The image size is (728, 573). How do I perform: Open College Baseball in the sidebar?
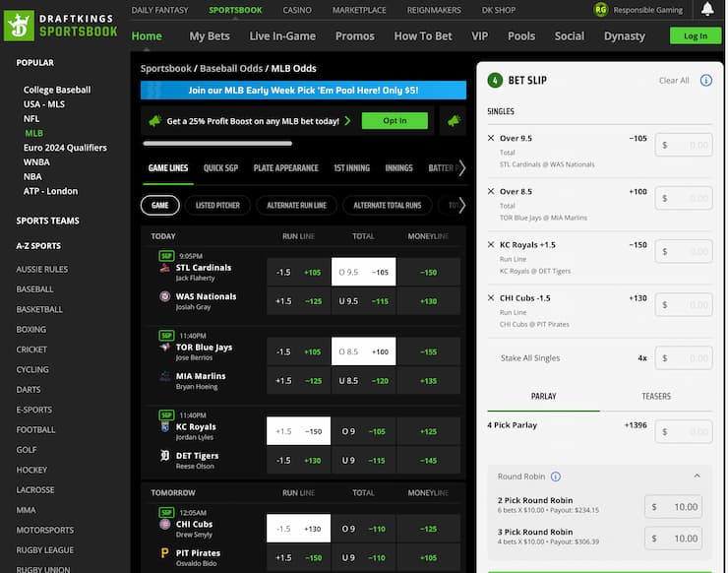point(57,90)
